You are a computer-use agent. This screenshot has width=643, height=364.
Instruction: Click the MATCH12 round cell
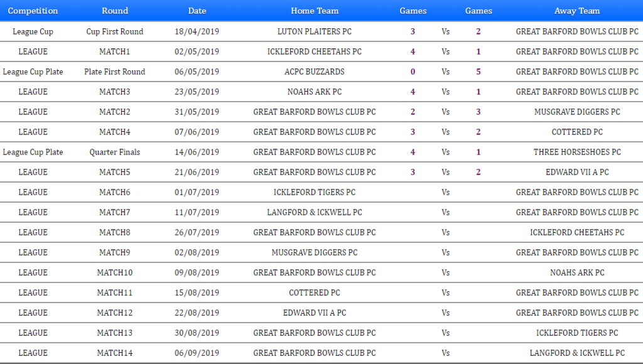tap(115, 313)
